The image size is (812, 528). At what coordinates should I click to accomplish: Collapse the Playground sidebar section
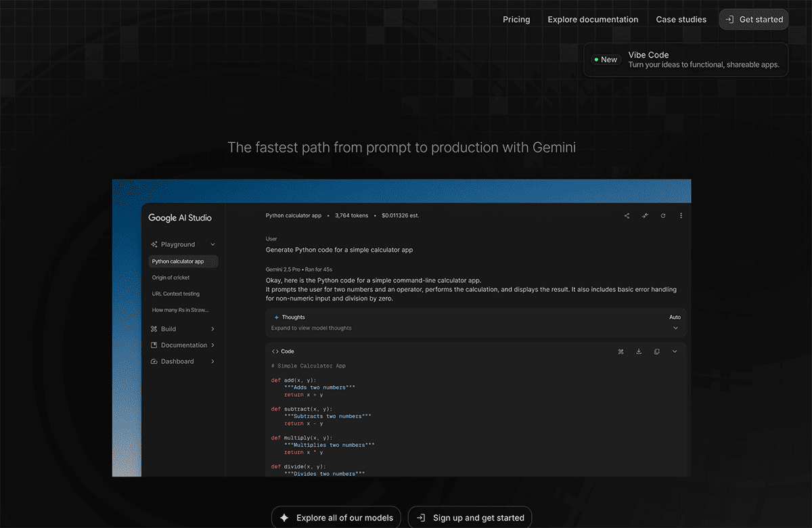(212, 244)
